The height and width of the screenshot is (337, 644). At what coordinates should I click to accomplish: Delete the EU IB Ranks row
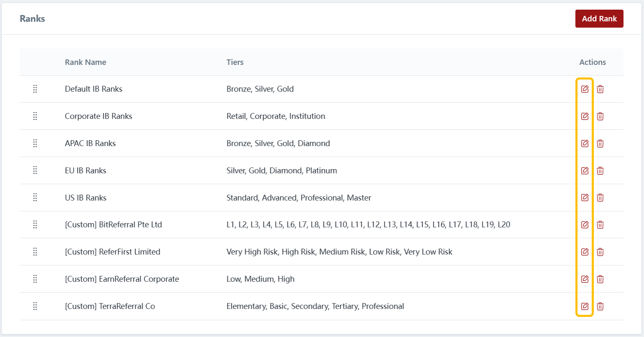click(x=600, y=171)
